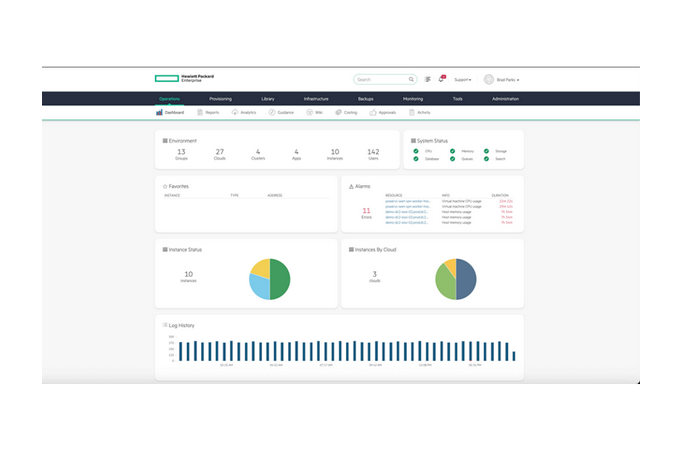688x450 pixels.
Task: Open the Infrastructure menu
Action: pyautogui.click(x=316, y=99)
